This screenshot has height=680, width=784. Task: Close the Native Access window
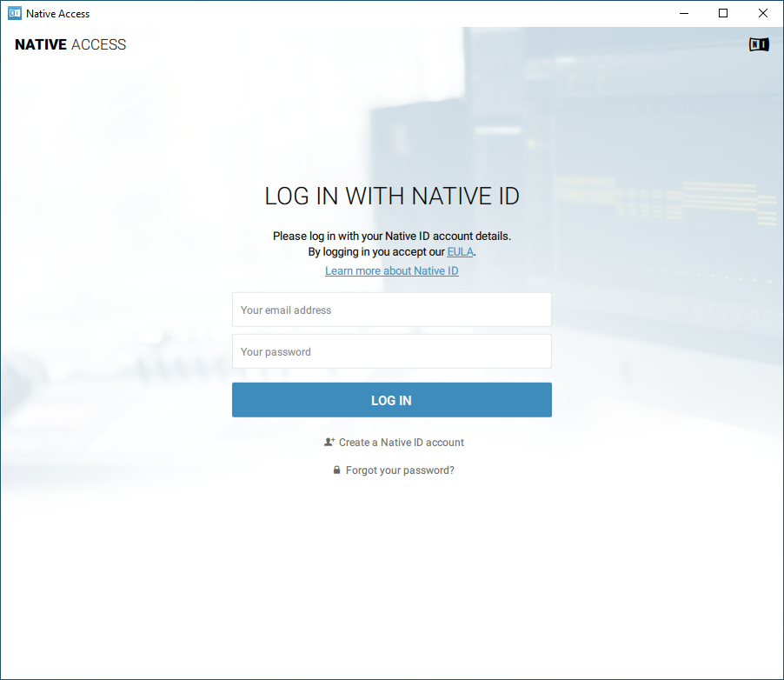coord(763,14)
